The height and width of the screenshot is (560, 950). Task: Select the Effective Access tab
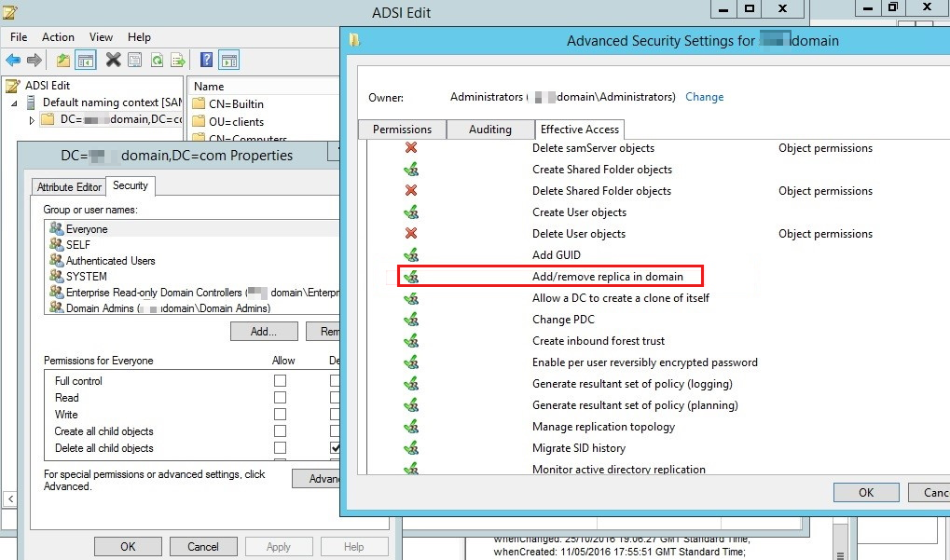click(579, 129)
